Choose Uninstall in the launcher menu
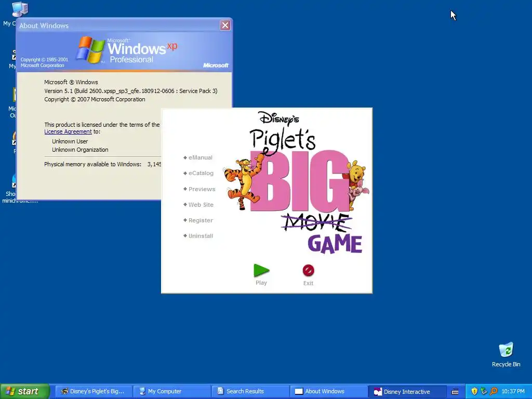532x399 pixels. 198,236
